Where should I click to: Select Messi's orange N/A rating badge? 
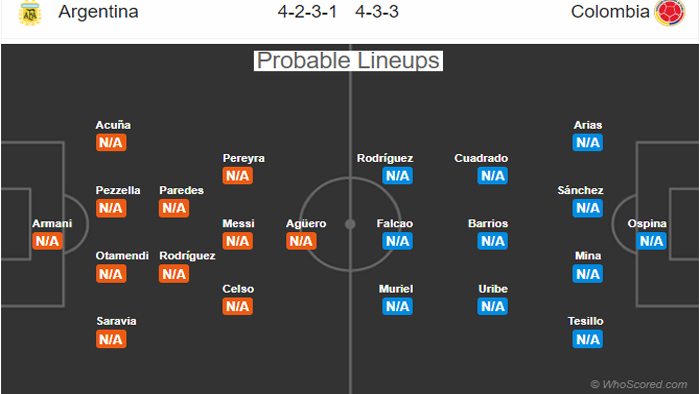(x=238, y=241)
